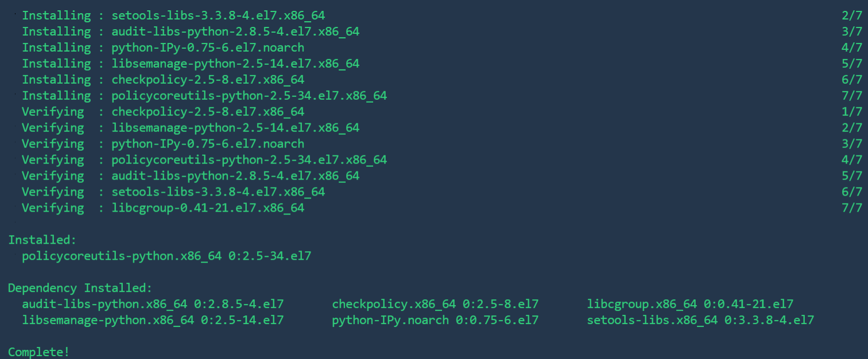Click the 7/7 counter on Installing policycoreutils line
The height and width of the screenshot is (359, 868).
tap(852, 96)
